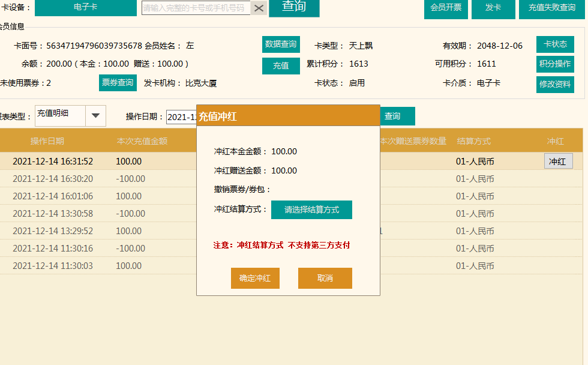588x365 pixels.
Task: Click the 操作日期 date input field
Action: click(x=181, y=117)
